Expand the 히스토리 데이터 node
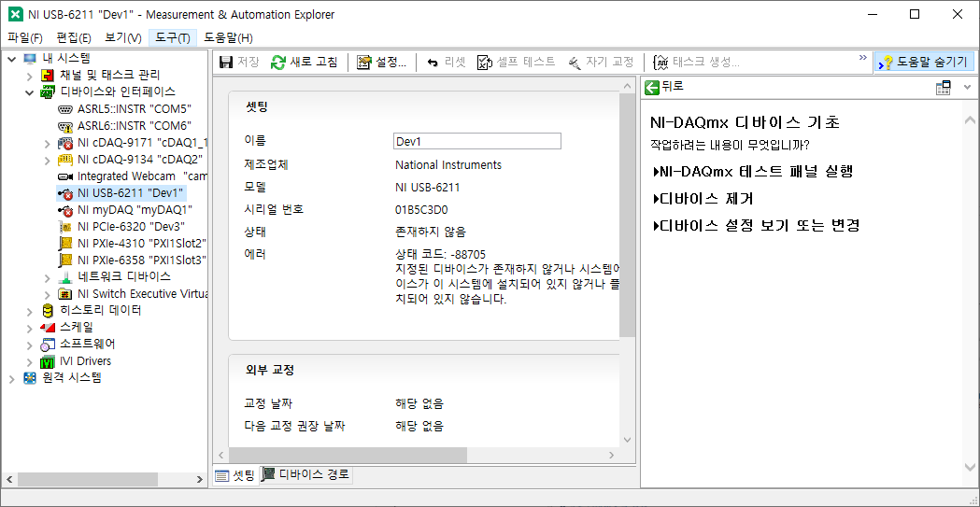Viewport: 980px width, 507px height. (29, 311)
